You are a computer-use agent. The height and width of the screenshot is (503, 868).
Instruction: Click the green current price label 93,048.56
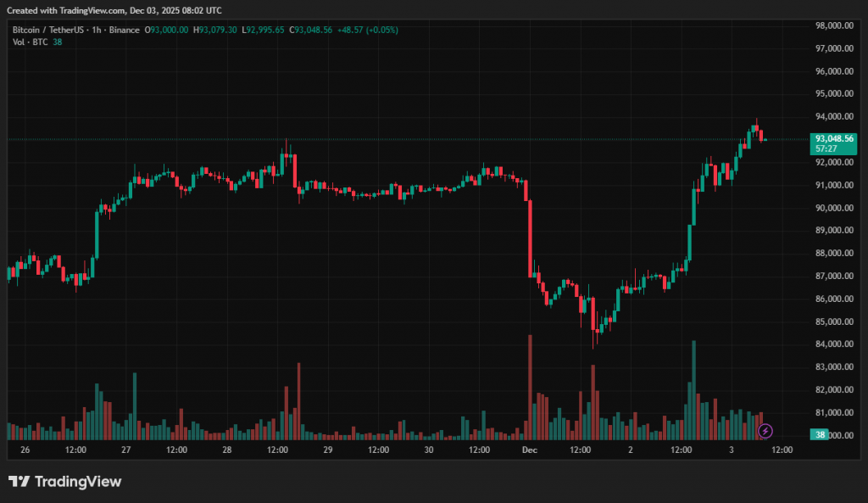pos(834,138)
